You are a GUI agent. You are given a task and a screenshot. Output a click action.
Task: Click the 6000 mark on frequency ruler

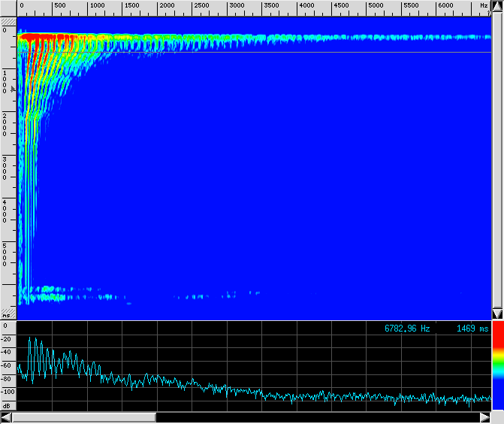(x=445, y=6)
